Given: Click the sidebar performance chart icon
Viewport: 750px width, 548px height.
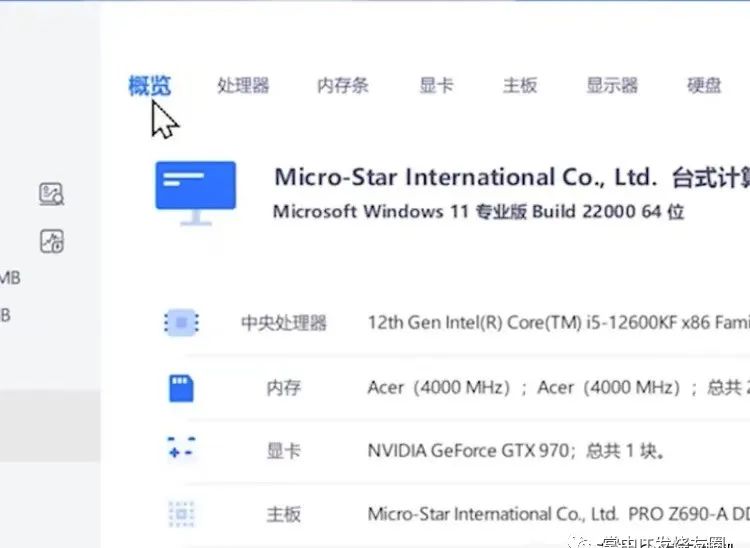Looking at the screenshot, I should [51, 241].
